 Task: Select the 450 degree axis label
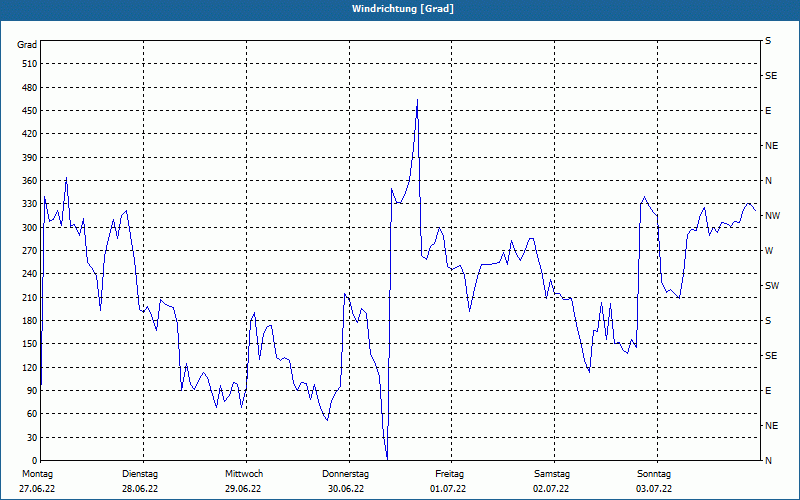tap(29, 111)
